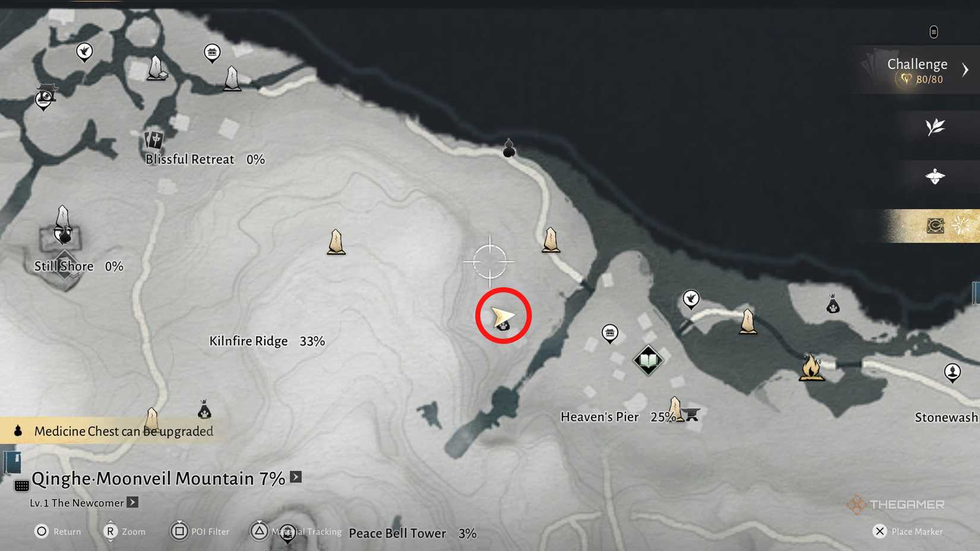Expand Qinghe Moonveil Mountain region details

296,477
